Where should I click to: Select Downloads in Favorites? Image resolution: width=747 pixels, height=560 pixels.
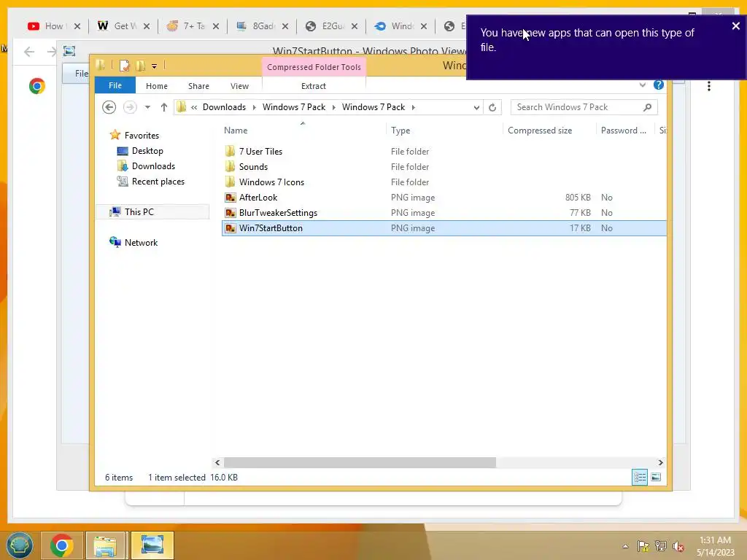153,166
